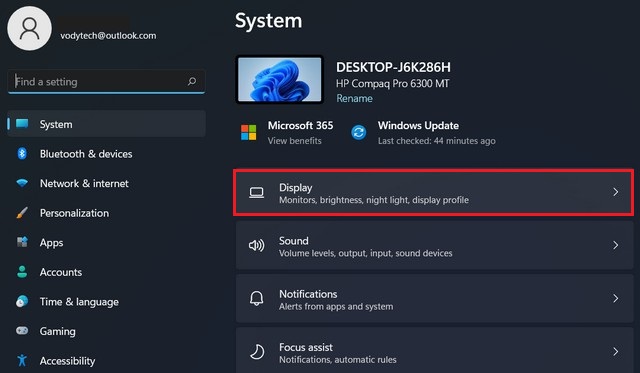Select System in the sidebar

(x=107, y=124)
